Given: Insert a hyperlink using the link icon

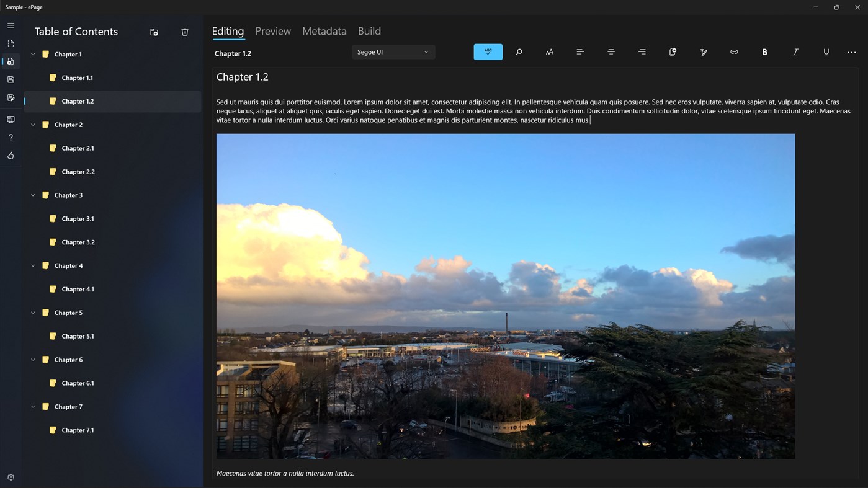Looking at the screenshot, I should point(733,52).
